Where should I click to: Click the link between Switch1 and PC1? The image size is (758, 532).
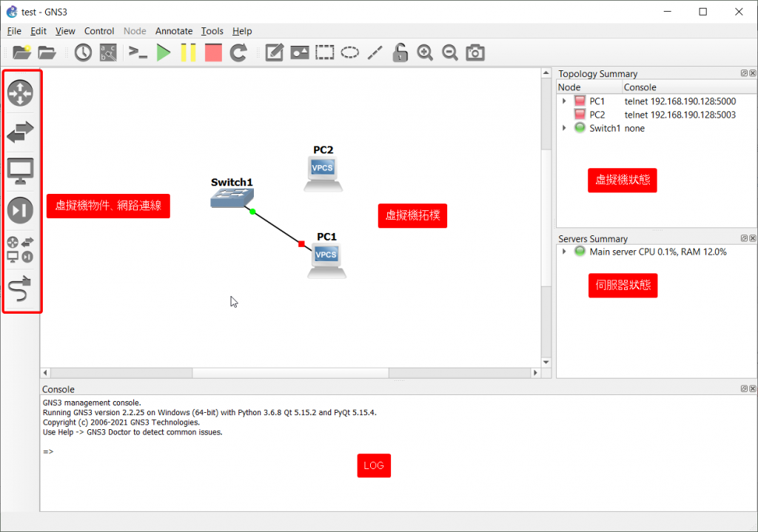click(278, 228)
